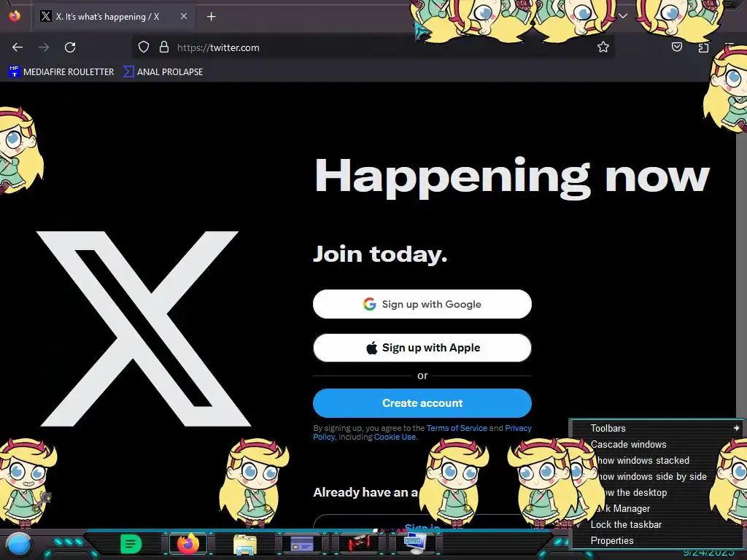Close the X tab
This screenshot has height=560, width=747.
coord(184,16)
